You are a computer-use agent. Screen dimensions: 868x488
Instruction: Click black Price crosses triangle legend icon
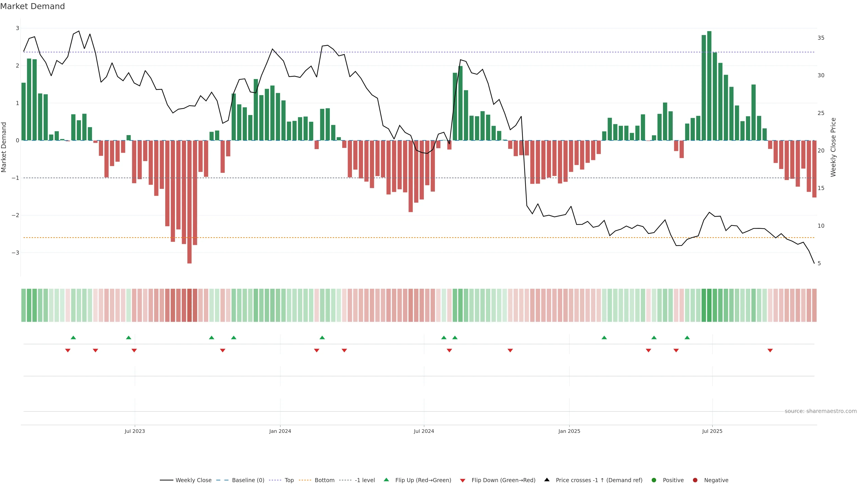click(x=547, y=480)
